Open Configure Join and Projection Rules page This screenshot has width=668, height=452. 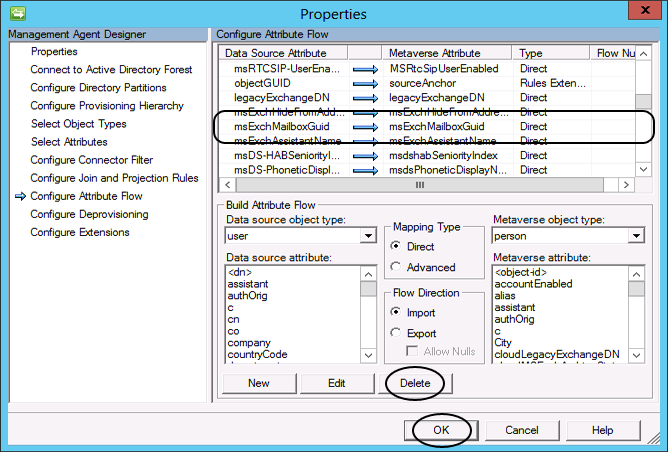coord(114,178)
